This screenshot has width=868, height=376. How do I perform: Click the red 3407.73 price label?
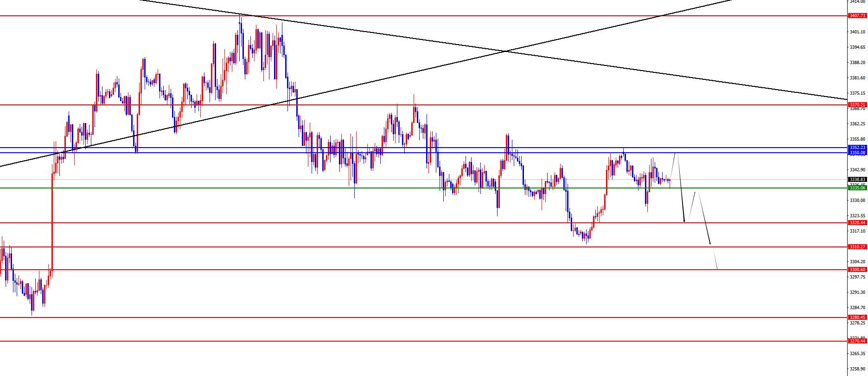click(857, 16)
